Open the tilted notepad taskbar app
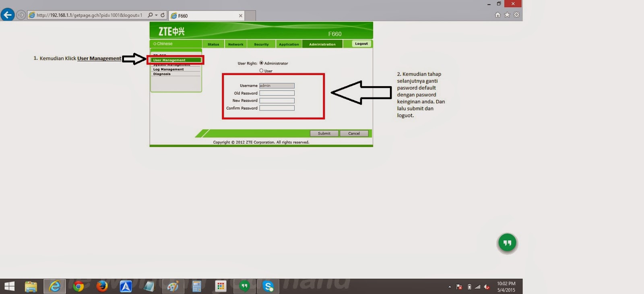This screenshot has height=294, width=644. pos(149,286)
